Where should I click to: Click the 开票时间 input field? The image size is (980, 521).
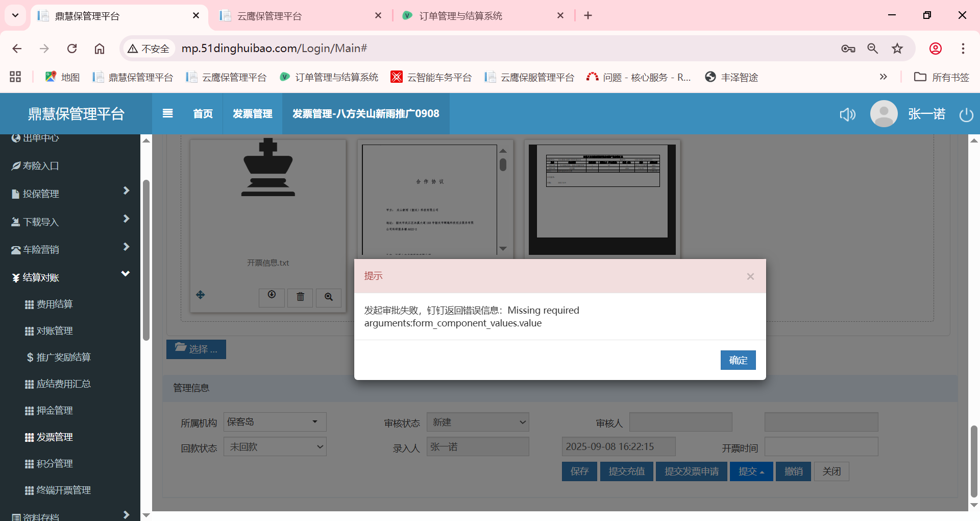click(821, 446)
